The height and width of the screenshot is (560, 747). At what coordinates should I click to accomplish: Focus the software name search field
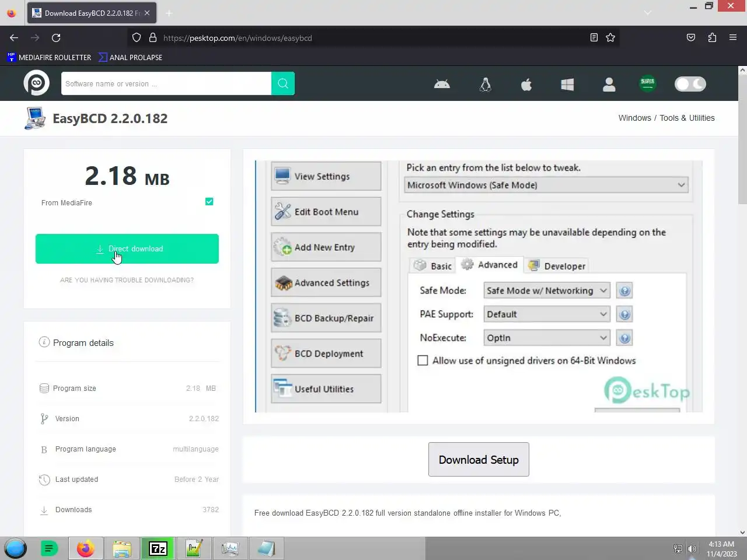(x=166, y=83)
